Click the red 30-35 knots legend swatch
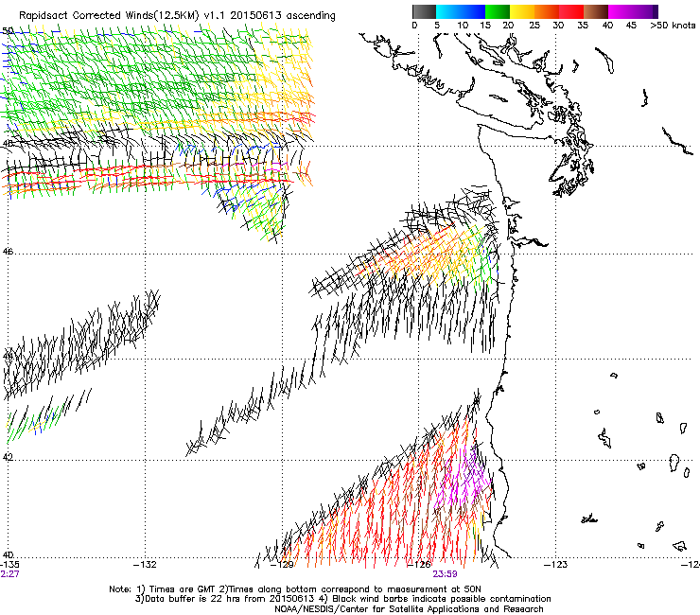This screenshot has height=615, width=700. click(x=571, y=11)
